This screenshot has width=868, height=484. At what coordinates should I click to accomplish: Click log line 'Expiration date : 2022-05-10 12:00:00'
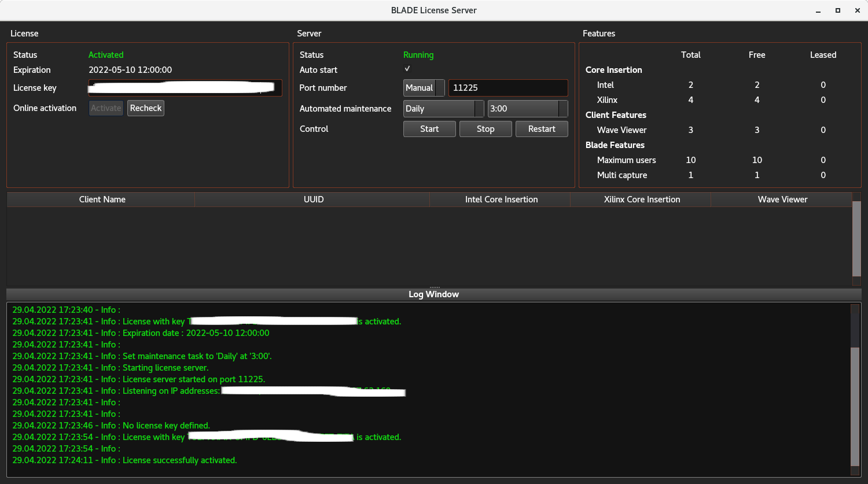tap(141, 333)
